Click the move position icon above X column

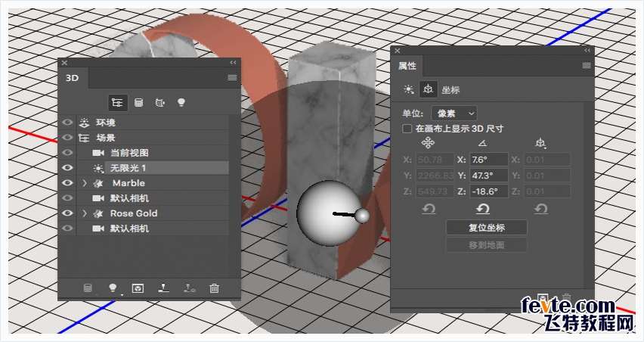click(x=428, y=143)
